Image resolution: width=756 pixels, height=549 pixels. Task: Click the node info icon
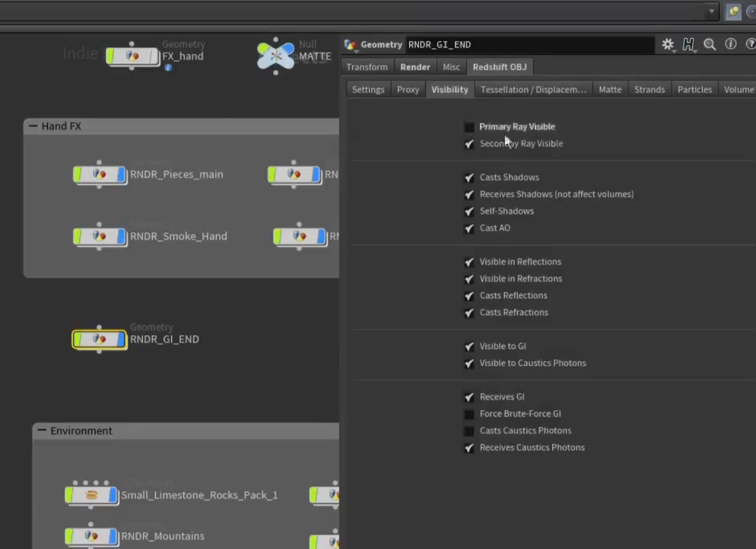[x=731, y=44]
